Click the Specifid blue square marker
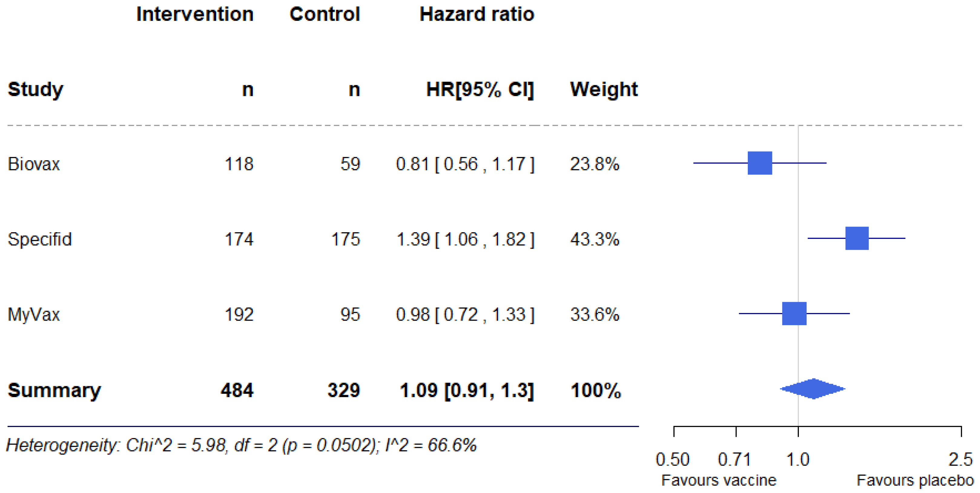 point(857,238)
